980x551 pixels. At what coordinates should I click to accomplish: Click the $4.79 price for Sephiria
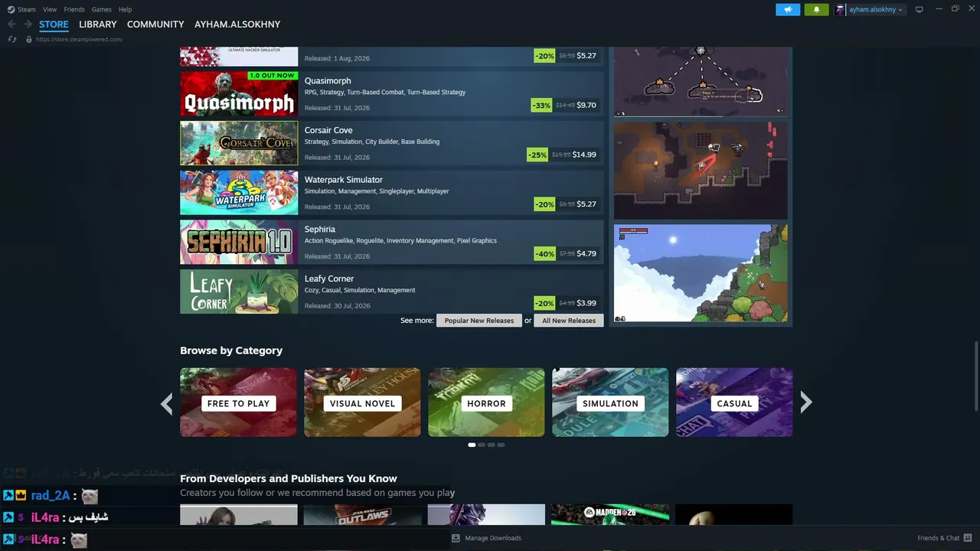[586, 253]
